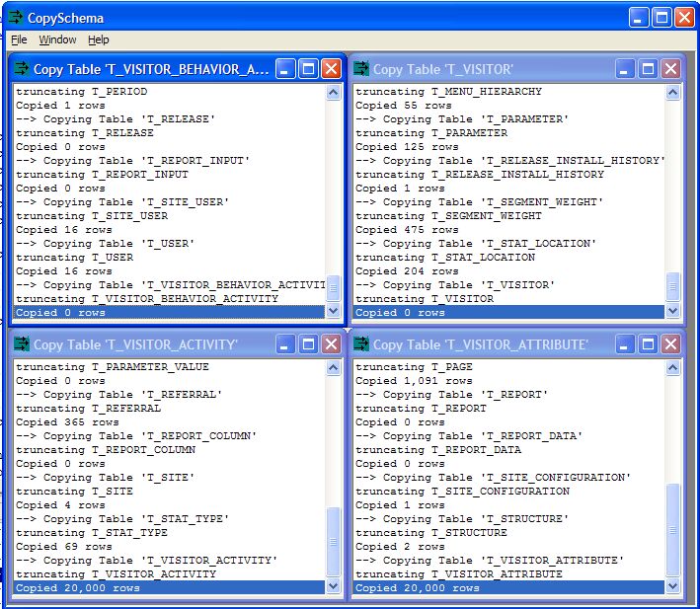Maximize the T_VISITOR_BEHAVIOR_A... child window
Image resolution: width=700 pixels, height=609 pixels.
pos(308,69)
